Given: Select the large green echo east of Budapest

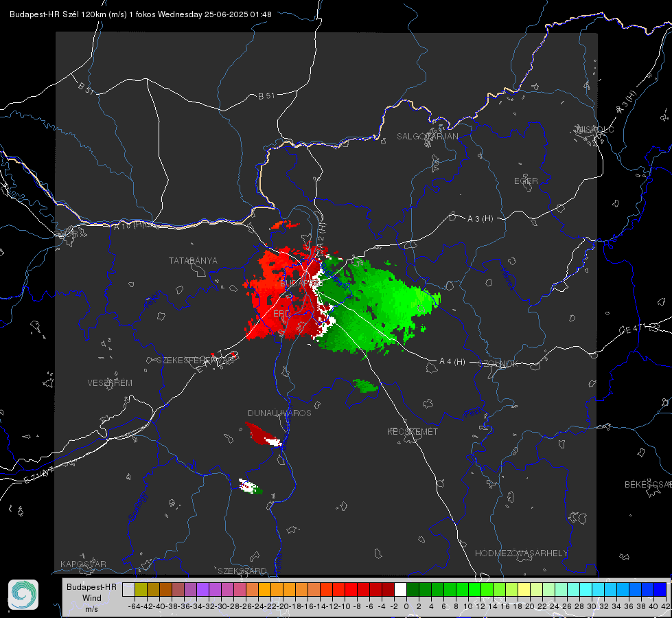Looking at the screenshot, I should [377, 304].
